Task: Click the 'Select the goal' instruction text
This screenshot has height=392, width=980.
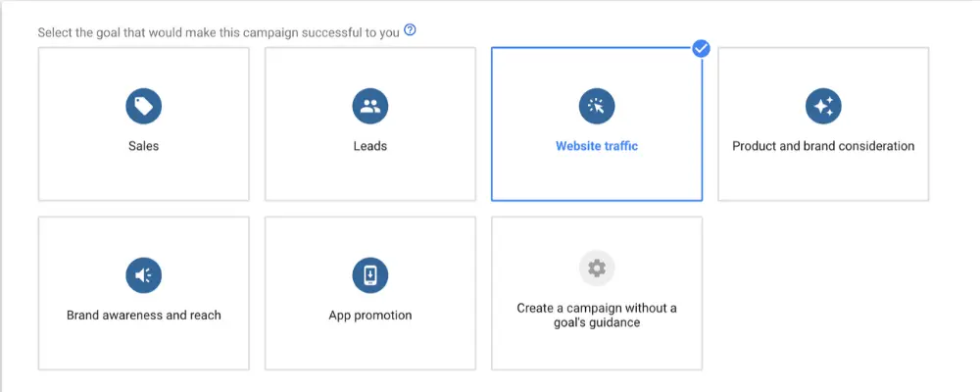Action: click(219, 32)
